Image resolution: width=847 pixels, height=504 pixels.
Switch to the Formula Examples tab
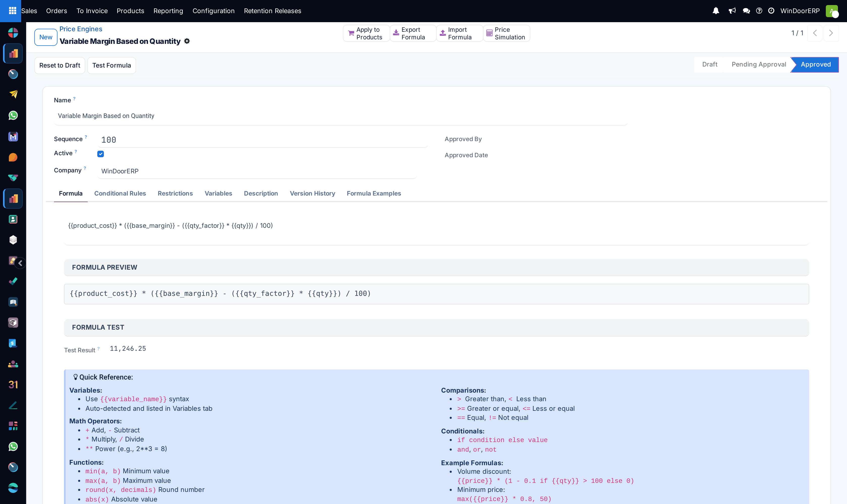(x=374, y=193)
